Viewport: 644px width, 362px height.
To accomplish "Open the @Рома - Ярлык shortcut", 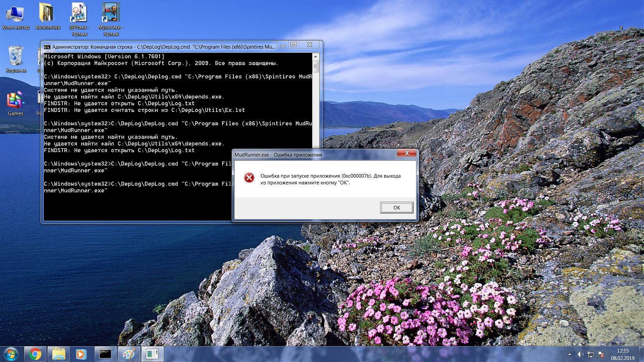I will coord(80,20).
